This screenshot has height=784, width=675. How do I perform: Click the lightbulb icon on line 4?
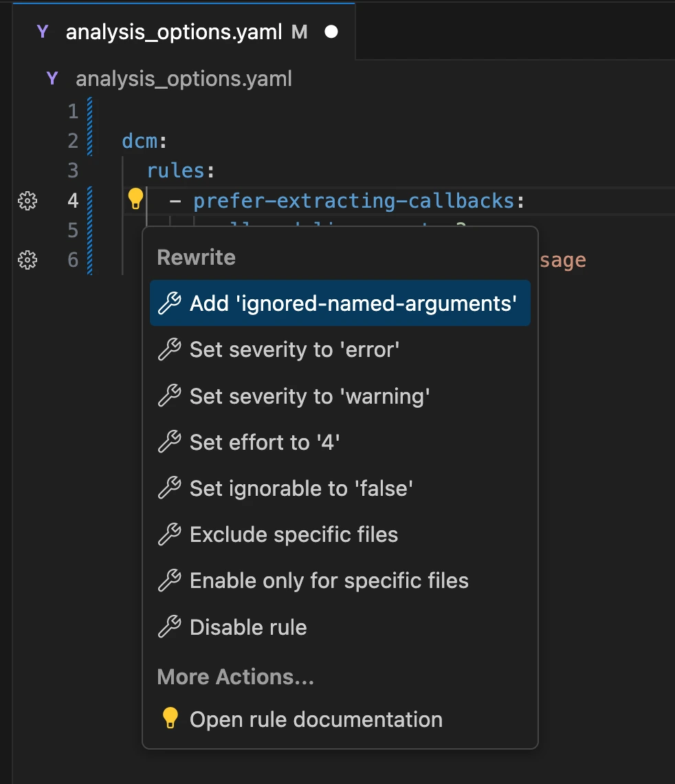pyautogui.click(x=135, y=199)
